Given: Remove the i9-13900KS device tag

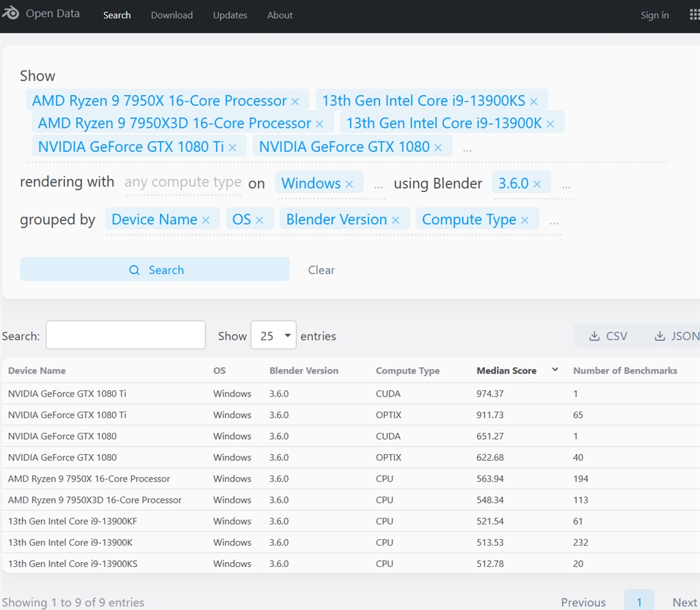Looking at the screenshot, I should [534, 101].
